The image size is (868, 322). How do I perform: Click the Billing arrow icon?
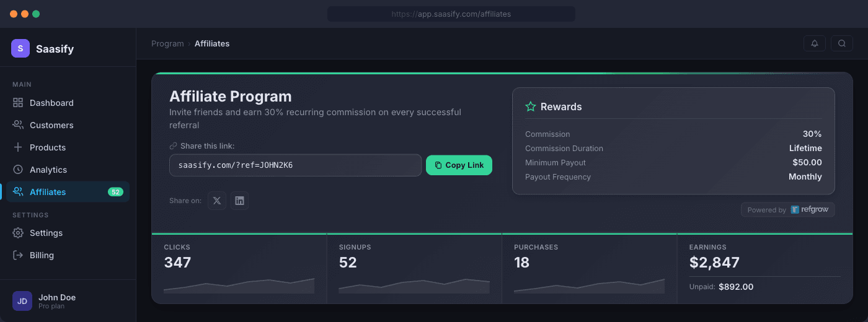coord(18,255)
